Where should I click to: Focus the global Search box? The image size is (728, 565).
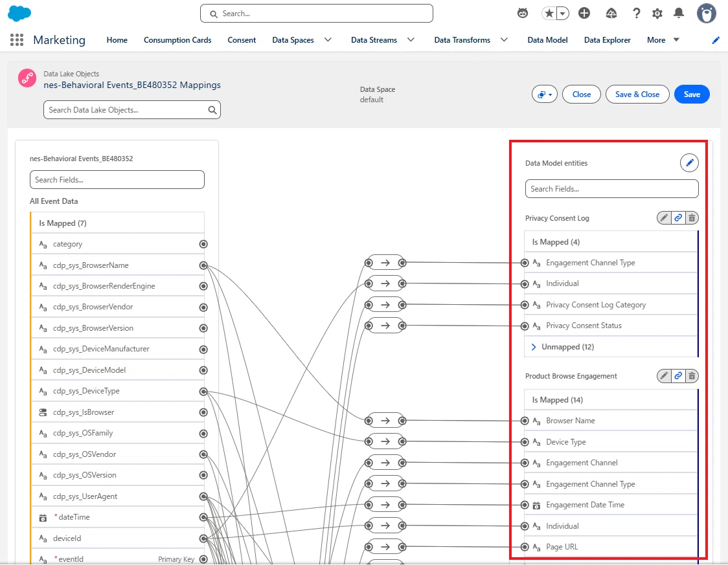pyautogui.click(x=317, y=14)
